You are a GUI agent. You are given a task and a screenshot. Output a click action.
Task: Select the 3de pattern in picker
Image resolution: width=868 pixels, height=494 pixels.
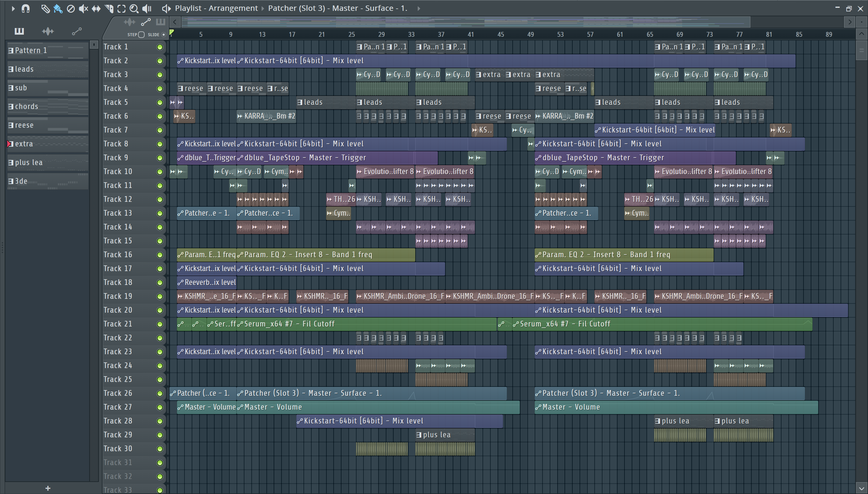coord(48,181)
